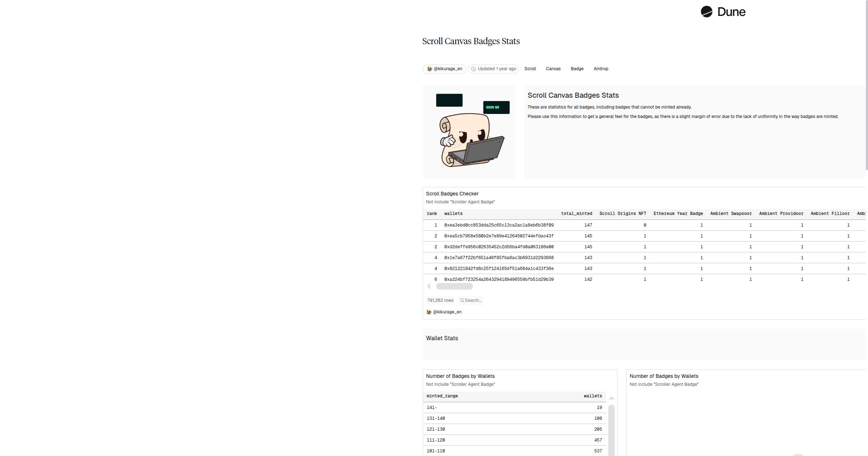Screen dimensions: 868x456
Task: Sort by total_minted column header
Action: (x=576, y=214)
